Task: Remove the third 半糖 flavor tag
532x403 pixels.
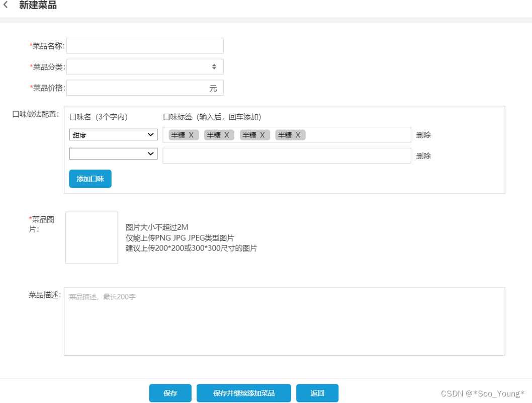Action: (x=261, y=134)
